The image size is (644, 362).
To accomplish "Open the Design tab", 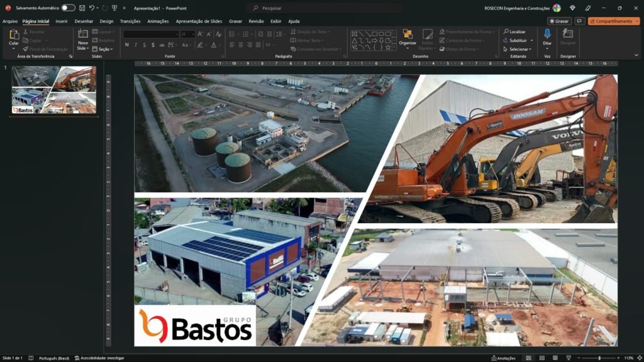I will [106, 21].
